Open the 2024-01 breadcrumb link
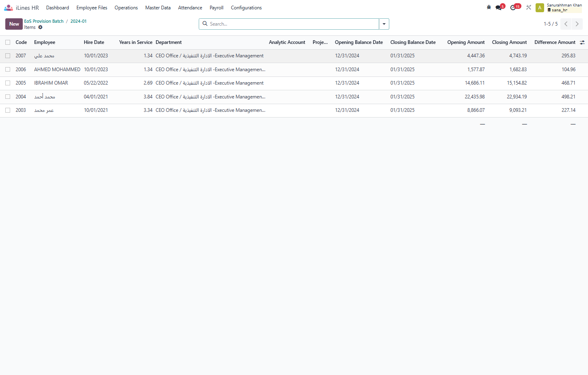Image resolution: width=588 pixels, height=375 pixels. (78, 21)
